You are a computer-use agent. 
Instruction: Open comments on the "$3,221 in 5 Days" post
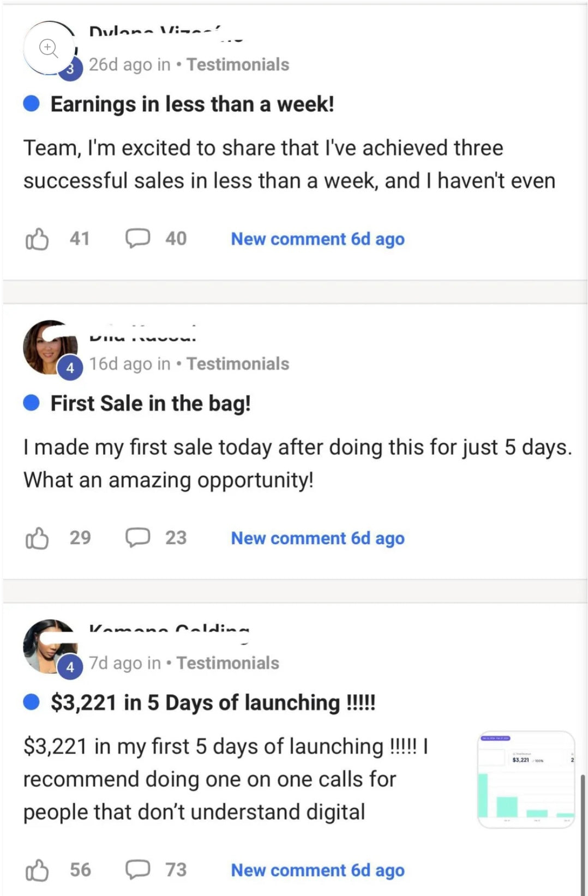[x=137, y=869]
